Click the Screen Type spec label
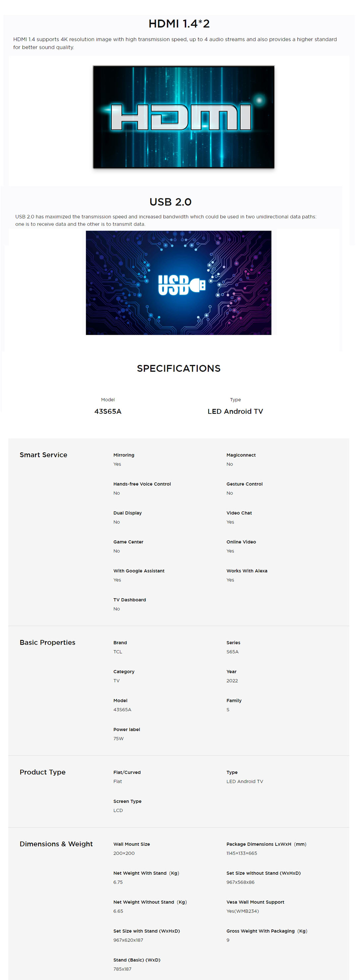 (x=127, y=801)
